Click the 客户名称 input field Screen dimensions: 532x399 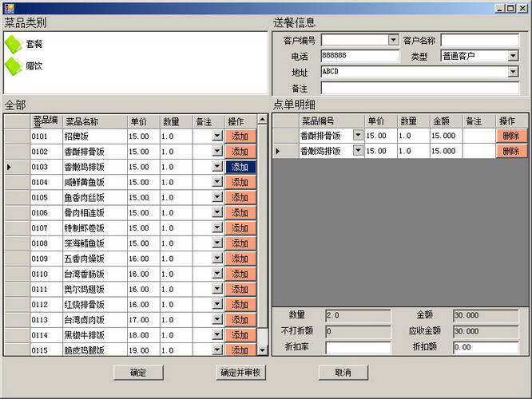[x=480, y=40]
